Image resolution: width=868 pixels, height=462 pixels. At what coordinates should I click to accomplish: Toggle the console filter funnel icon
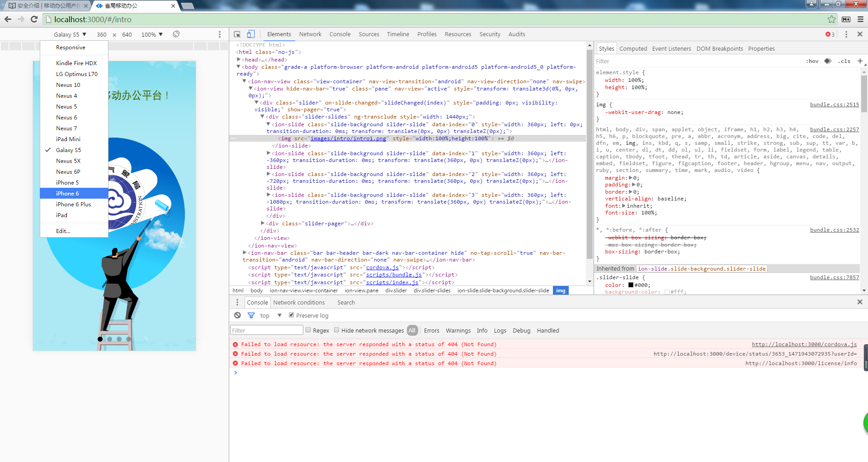tap(251, 315)
